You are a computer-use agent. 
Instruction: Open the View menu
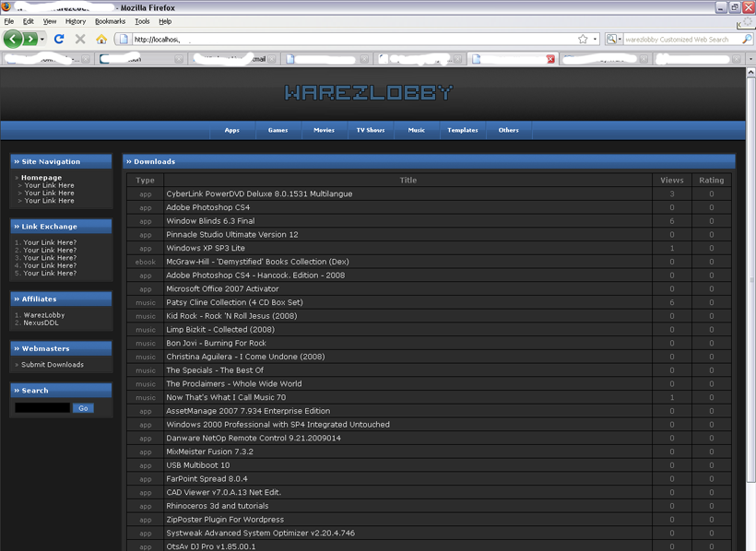coord(50,21)
